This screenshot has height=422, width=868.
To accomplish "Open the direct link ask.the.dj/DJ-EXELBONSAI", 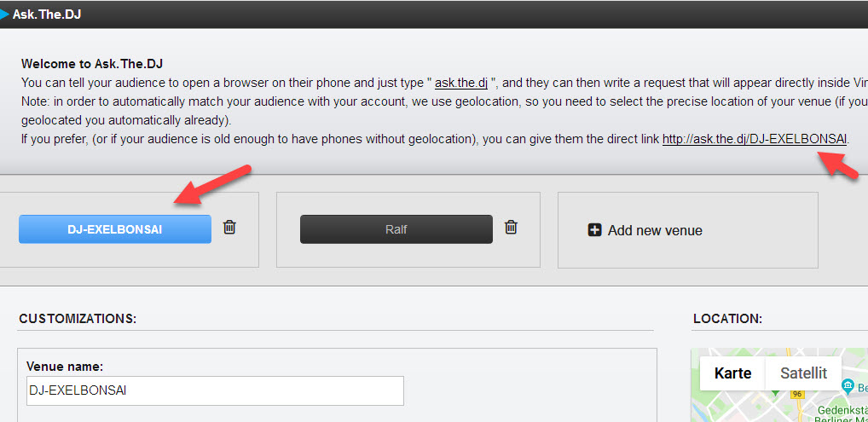I will (755, 138).
